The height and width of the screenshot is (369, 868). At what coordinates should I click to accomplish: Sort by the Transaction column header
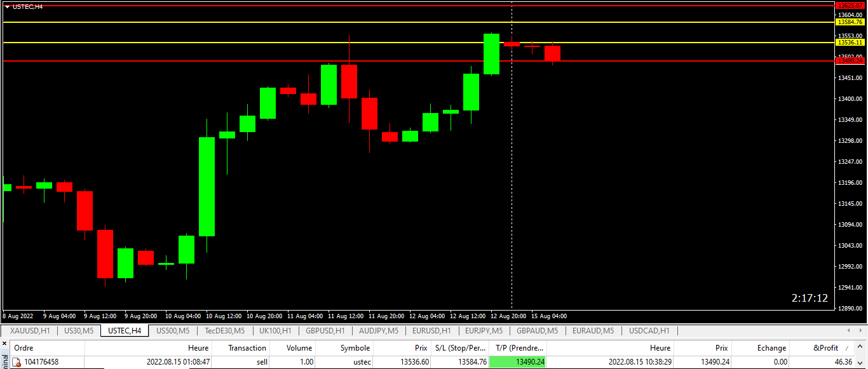click(x=241, y=348)
